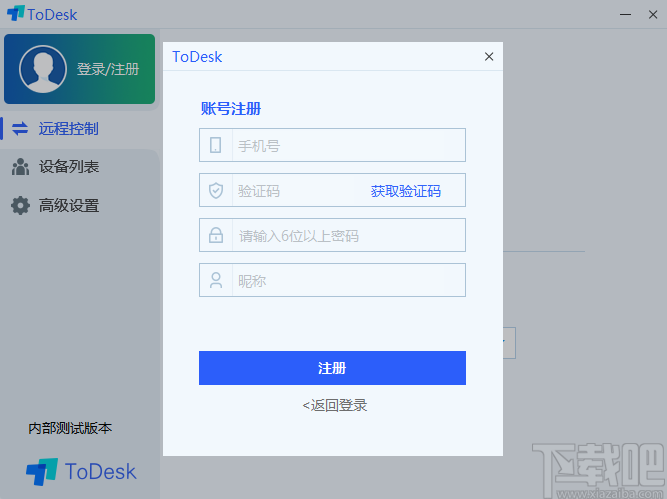The image size is (667, 499).
Task: Click the user avatar icon in sidebar
Action: tap(43, 69)
